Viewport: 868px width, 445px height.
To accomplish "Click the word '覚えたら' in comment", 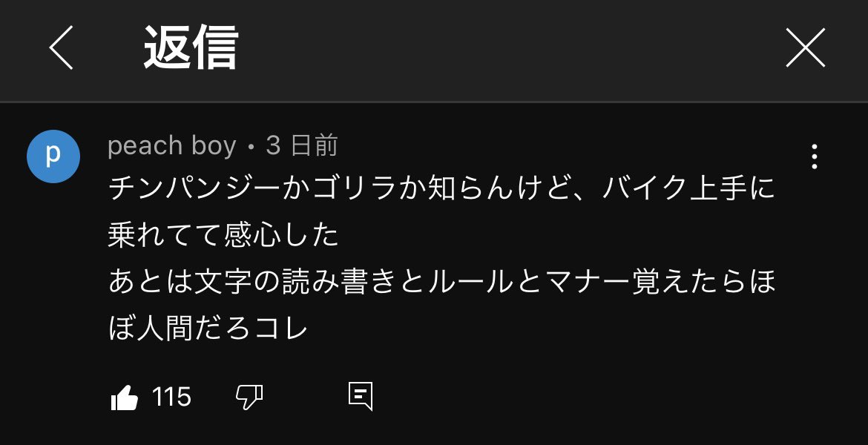I will (x=688, y=282).
